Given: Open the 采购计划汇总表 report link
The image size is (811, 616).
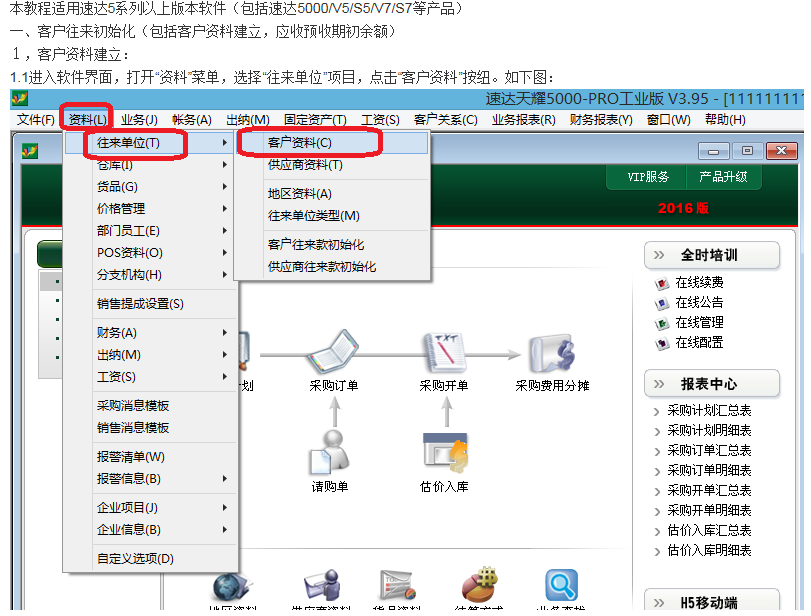Looking at the screenshot, I should click(x=709, y=411).
